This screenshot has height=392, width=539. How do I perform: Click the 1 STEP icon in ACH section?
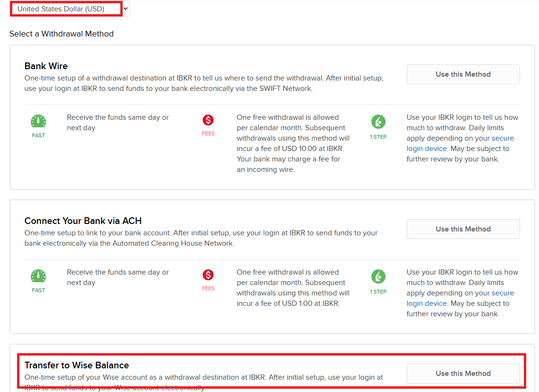378,277
